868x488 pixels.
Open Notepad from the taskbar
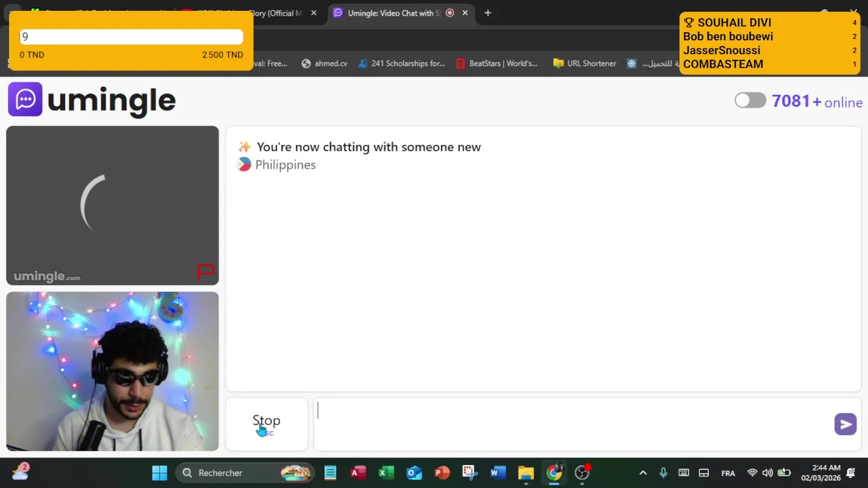click(330, 472)
